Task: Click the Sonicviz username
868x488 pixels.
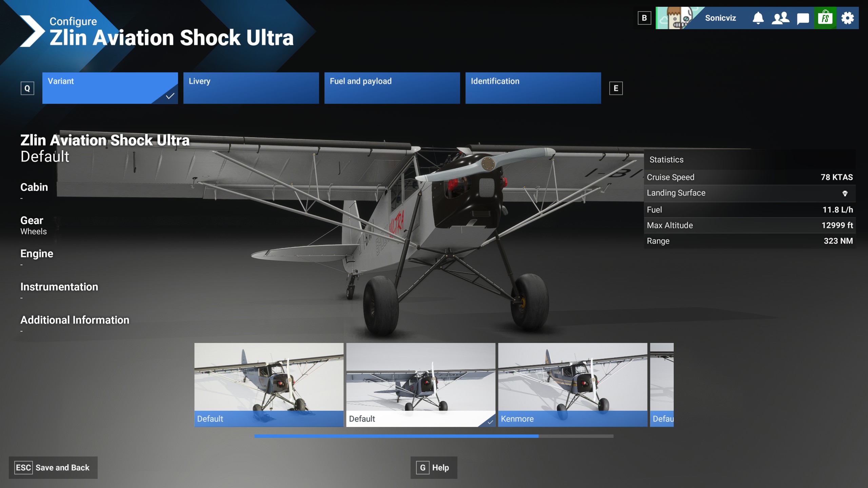Action: [x=721, y=18]
